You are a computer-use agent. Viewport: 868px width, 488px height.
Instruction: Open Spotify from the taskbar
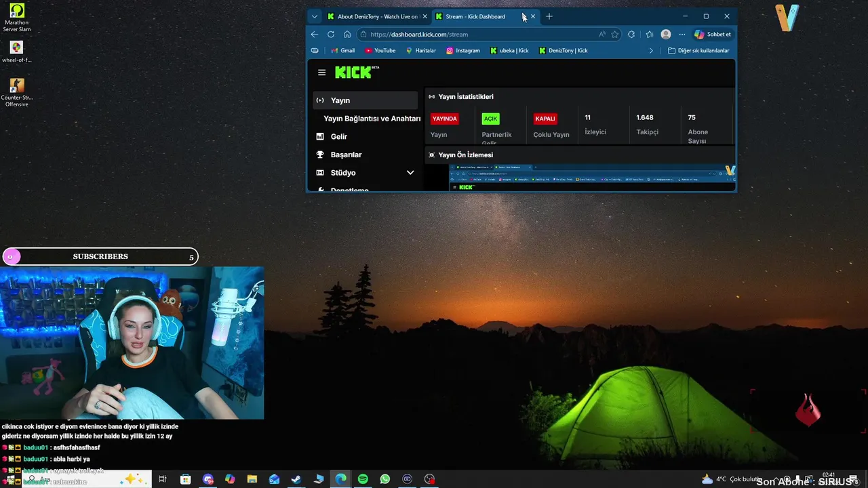pos(363,479)
